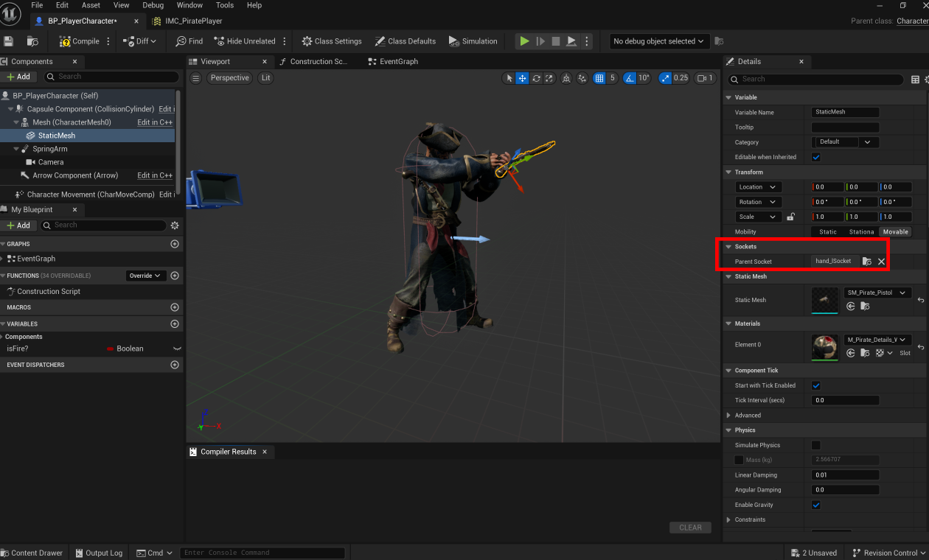Viewport: 929px width, 560px height.
Task: Open SM_Pirate_Pistol static mesh dropdown
Action: pyautogui.click(x=878, y=293)
